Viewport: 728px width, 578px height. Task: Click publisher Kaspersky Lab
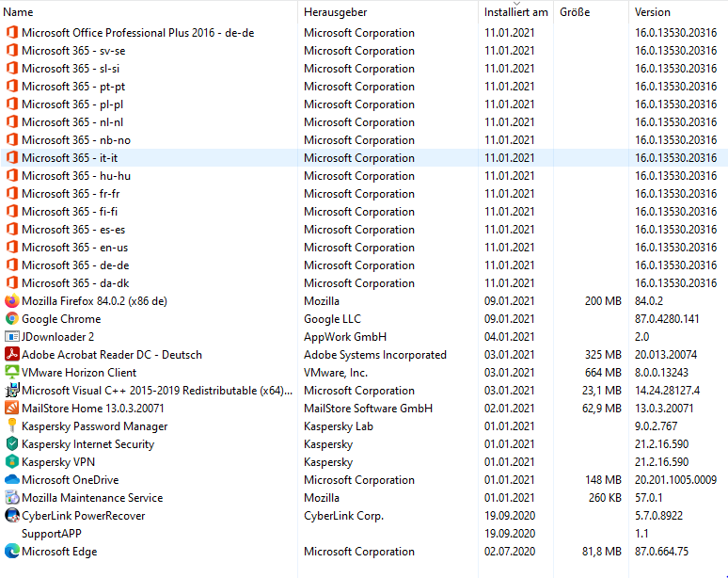(x=339, y=426)
